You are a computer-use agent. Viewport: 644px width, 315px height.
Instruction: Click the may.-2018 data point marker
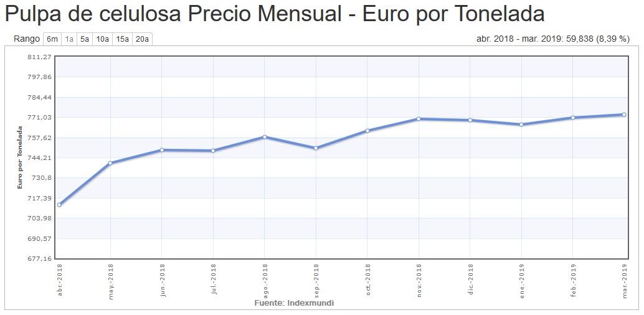click(110, 163)
